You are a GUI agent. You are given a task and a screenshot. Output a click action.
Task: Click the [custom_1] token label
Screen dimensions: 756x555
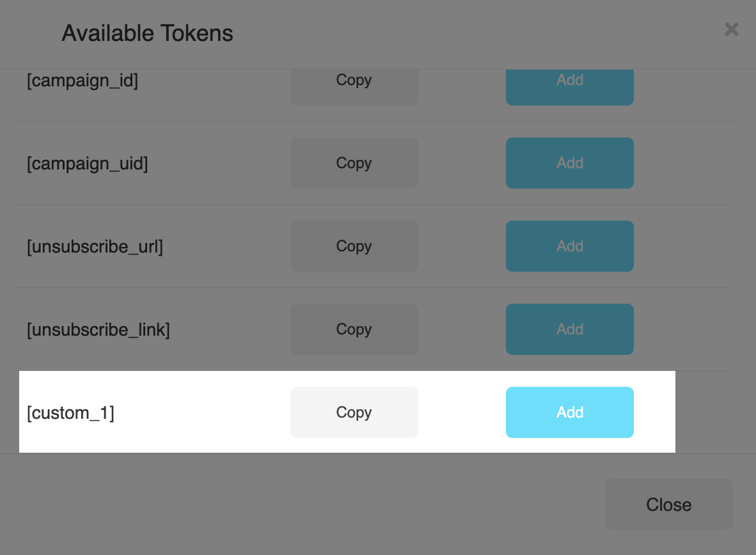70,413
